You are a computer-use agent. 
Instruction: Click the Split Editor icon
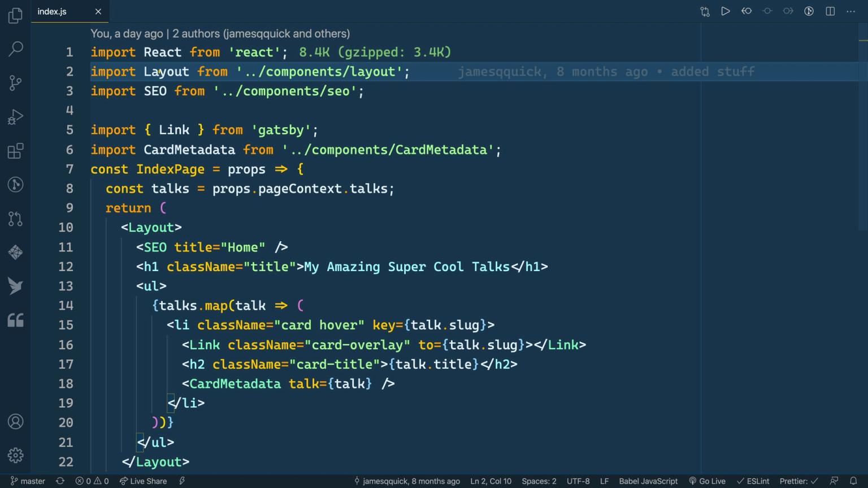830,11
